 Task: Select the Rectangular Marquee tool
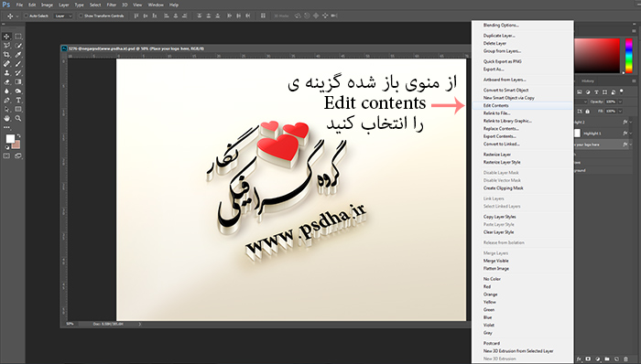tap(18, 37)
